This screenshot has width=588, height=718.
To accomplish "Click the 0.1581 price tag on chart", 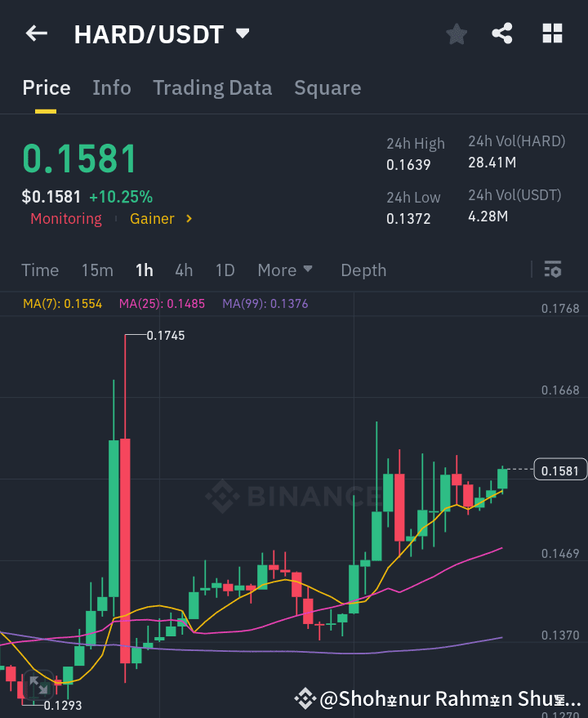I will click(560, 470).
